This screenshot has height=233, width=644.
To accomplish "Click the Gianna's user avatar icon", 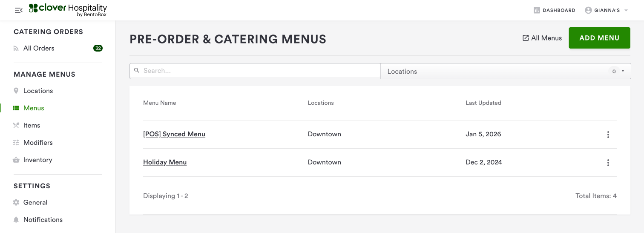I will click(x=588, y=10).
